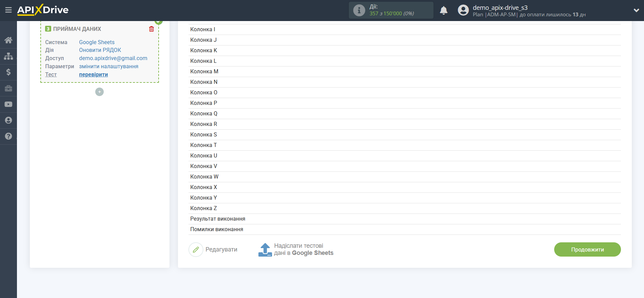Click the 'Тест' label
The image size is (644, 298).
[x=51, y=74]
